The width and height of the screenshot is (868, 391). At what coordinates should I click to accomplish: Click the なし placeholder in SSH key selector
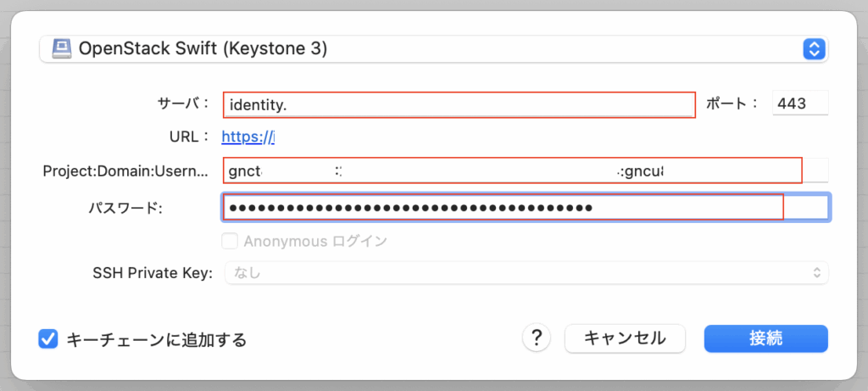[x=248, y=272]
